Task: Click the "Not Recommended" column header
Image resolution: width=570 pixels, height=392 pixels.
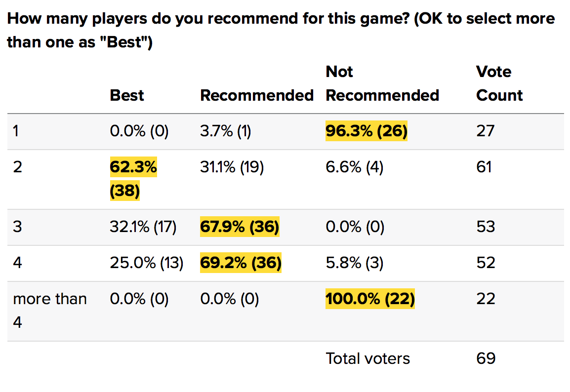Action: coord(382,83)
